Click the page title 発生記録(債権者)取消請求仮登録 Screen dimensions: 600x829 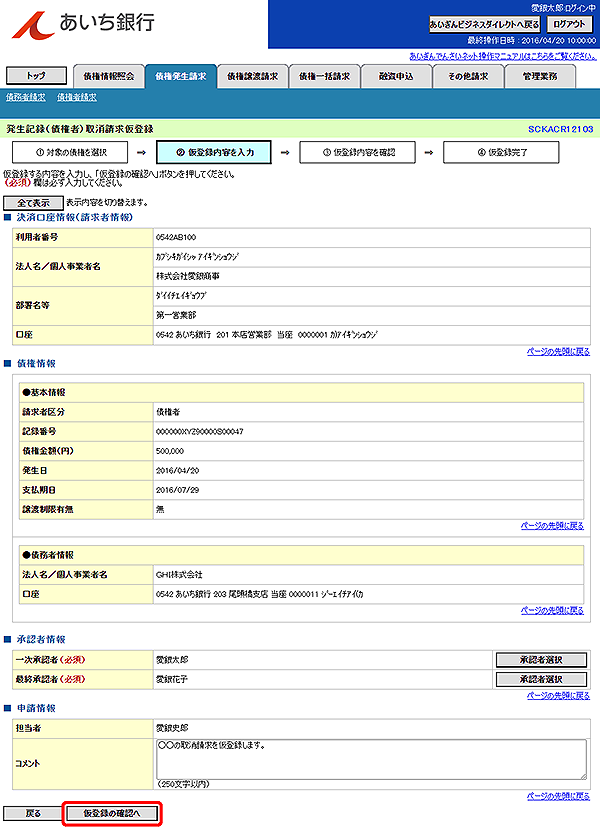pos(79,129)
